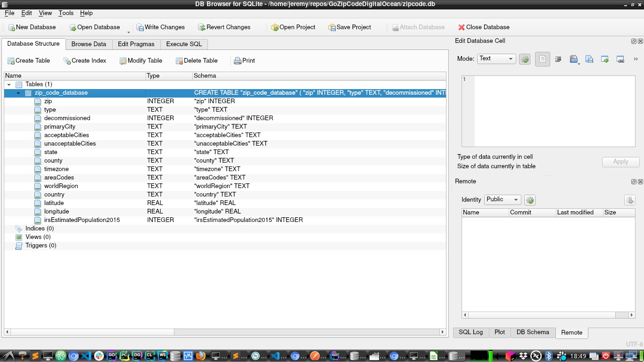Switch to the Edit Pragmas tab

(136, 44)
